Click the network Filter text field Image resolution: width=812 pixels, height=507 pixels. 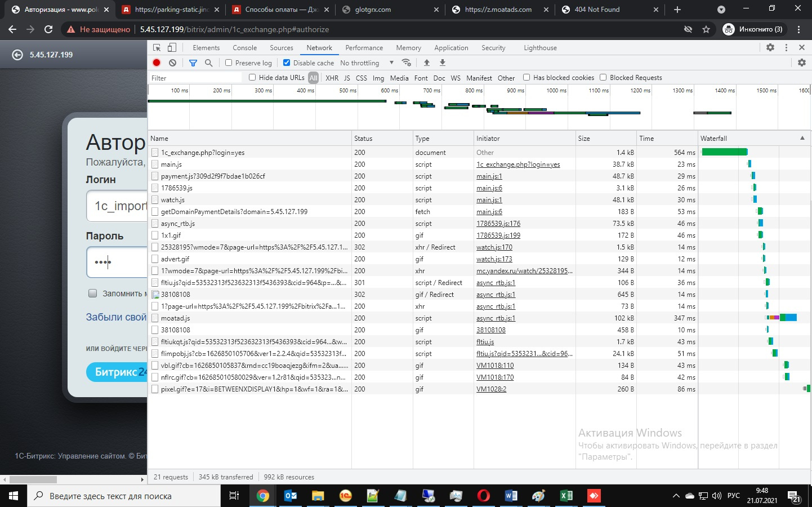point(195,78)
